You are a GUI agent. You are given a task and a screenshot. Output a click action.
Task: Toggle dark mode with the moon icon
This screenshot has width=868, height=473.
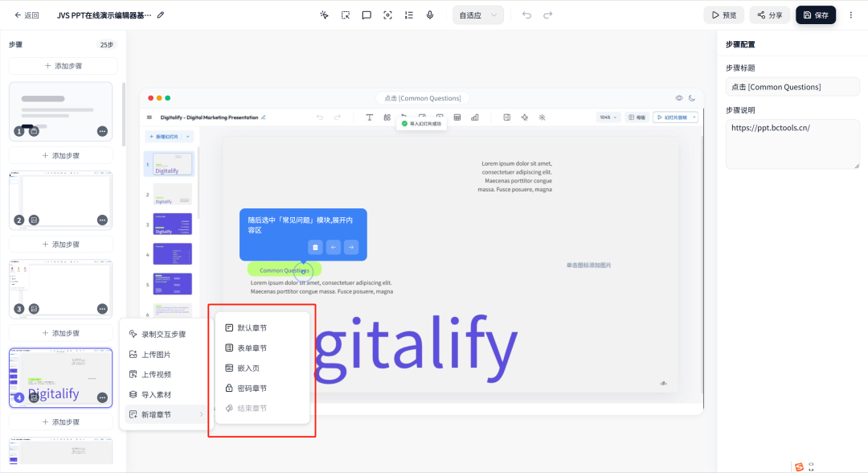(x=692, y=98)
